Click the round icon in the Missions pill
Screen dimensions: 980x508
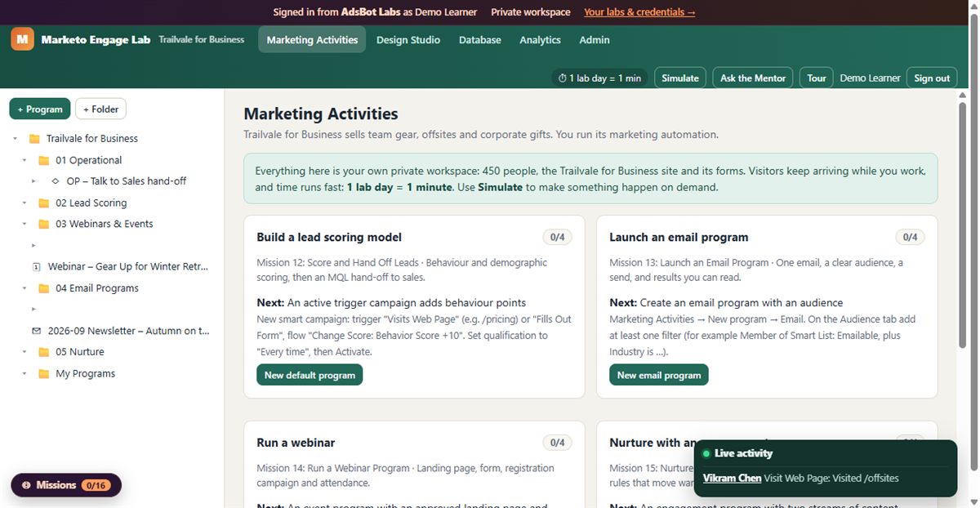pyautogui.click(x=26, y=485)
